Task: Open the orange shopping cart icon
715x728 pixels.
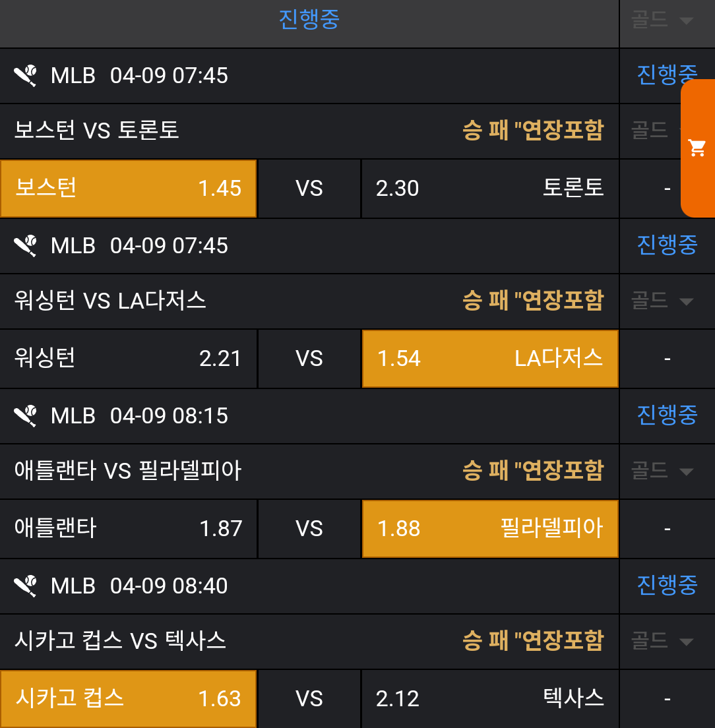Action: [x=697, y=148]
